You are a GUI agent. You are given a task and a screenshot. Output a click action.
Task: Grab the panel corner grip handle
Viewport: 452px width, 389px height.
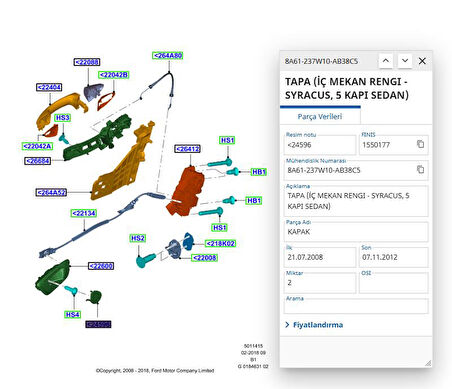point(428,363)
